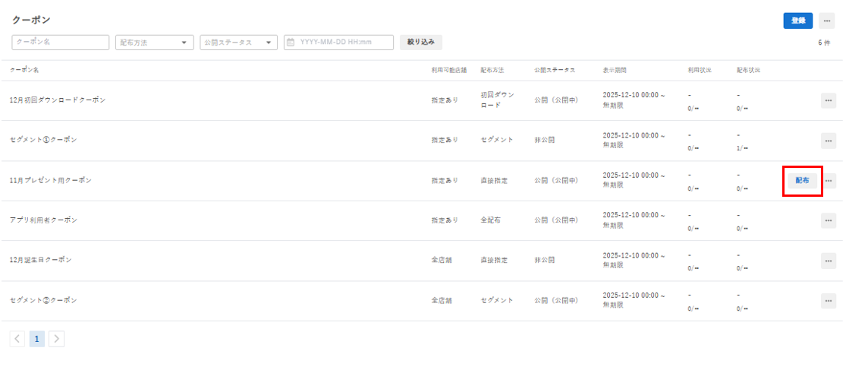
Task: Click 指定あり cell in アプリ利用者クーポン row
Action: (445, 220)
